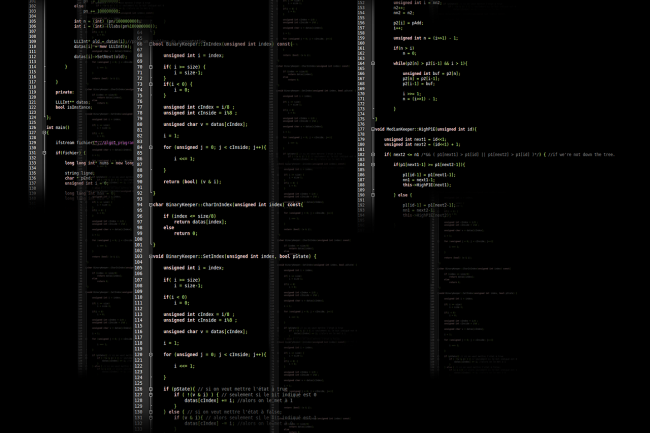This screenshot has height=433, width=650.
Task: Collapse the BinaryKeeper::IsIndex function fold at line 66
Action: click(x=151, y=44)
